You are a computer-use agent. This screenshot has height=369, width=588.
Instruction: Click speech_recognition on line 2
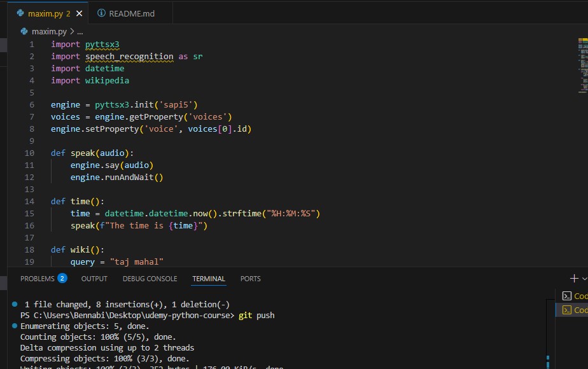point(129,56)
